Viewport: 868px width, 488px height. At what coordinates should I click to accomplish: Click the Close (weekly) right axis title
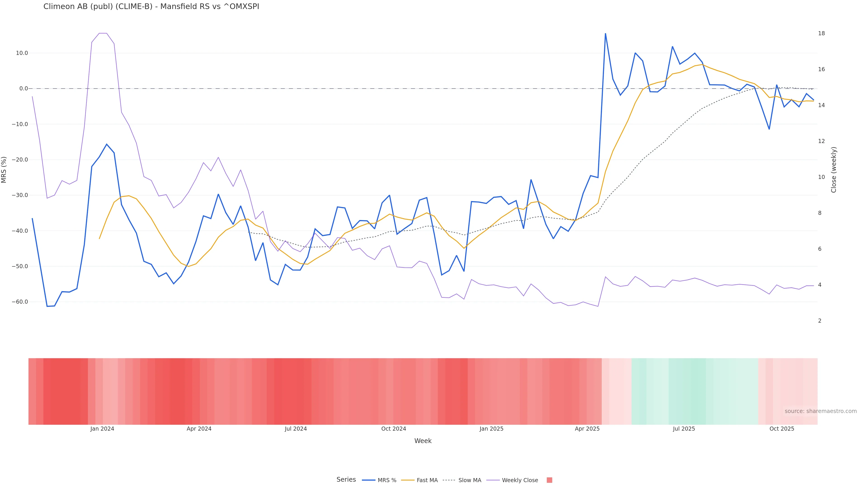point(834,170)
